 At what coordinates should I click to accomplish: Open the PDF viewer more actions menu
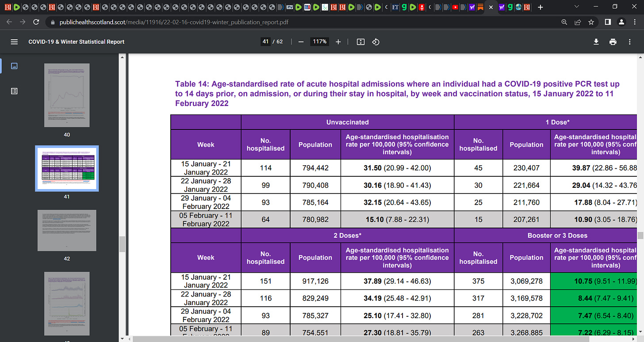(x=629, y=42)
